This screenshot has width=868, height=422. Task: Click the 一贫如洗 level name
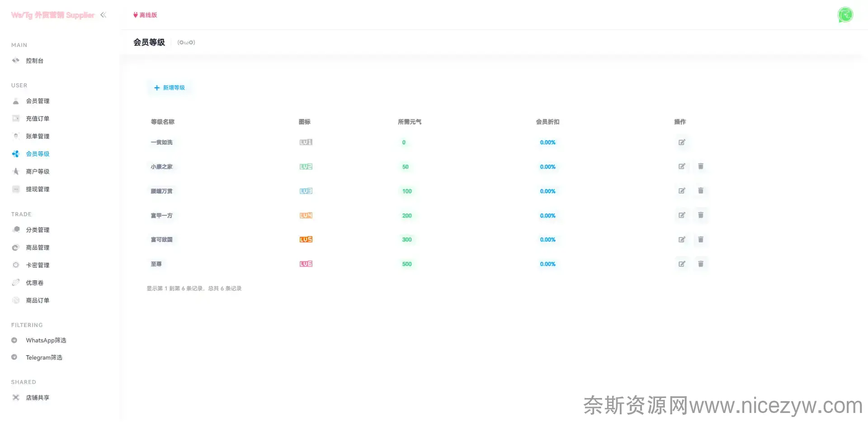pos(162,142)
